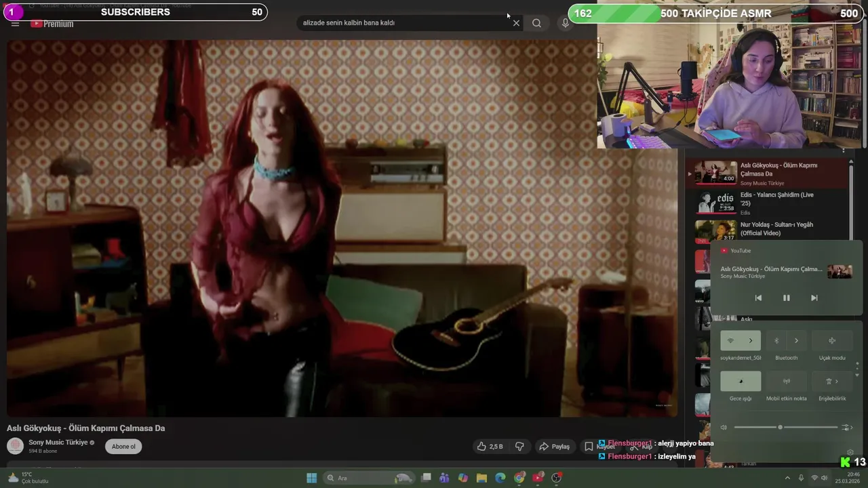This screenshot has width=868, height=488.
Task: Expand the Wi-Fi network list chevron
Action: [x=751, y=340]
